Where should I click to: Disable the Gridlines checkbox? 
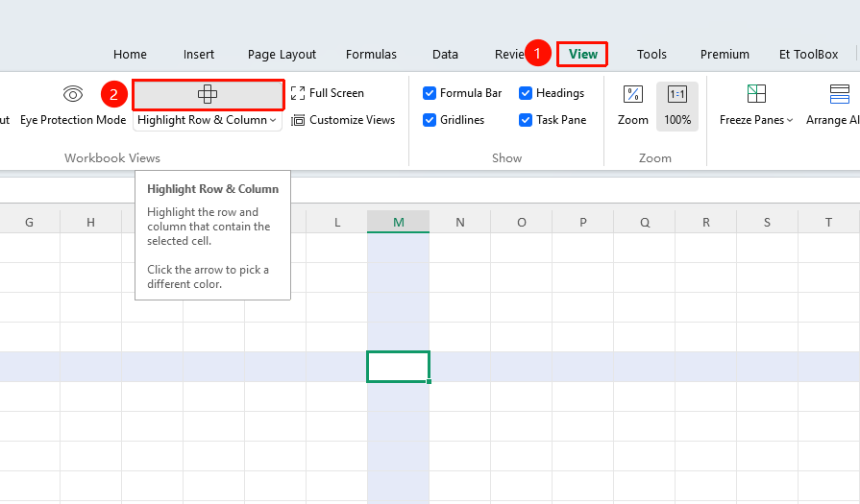click(x=430, y=120)
